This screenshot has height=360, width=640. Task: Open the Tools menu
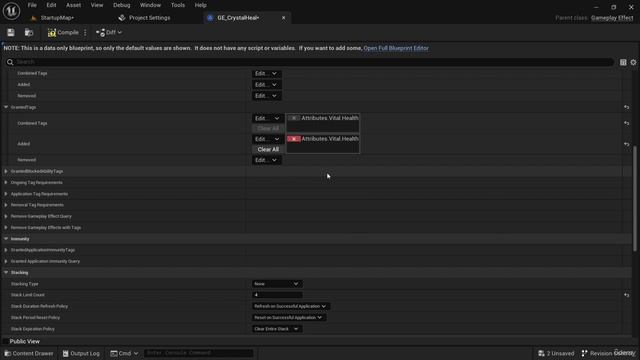click(x=178, y=5)
